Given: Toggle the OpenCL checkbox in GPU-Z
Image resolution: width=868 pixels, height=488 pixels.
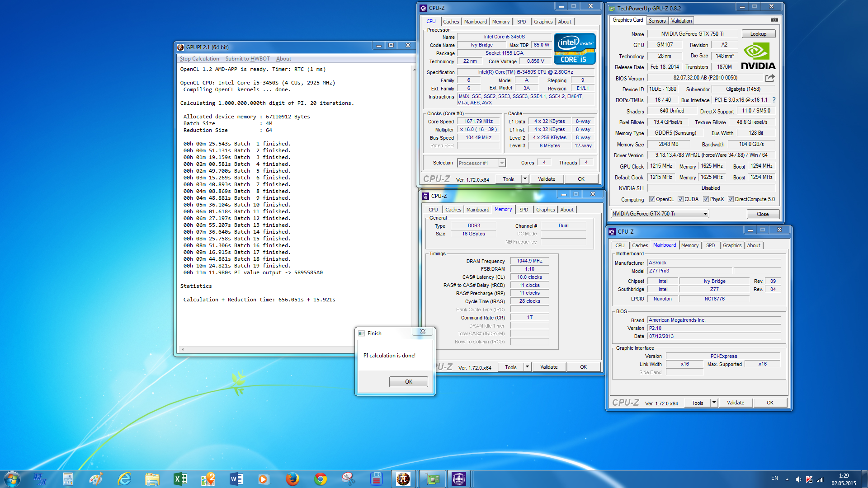Looking at the screenshot, I should click(x=652, y=199).
